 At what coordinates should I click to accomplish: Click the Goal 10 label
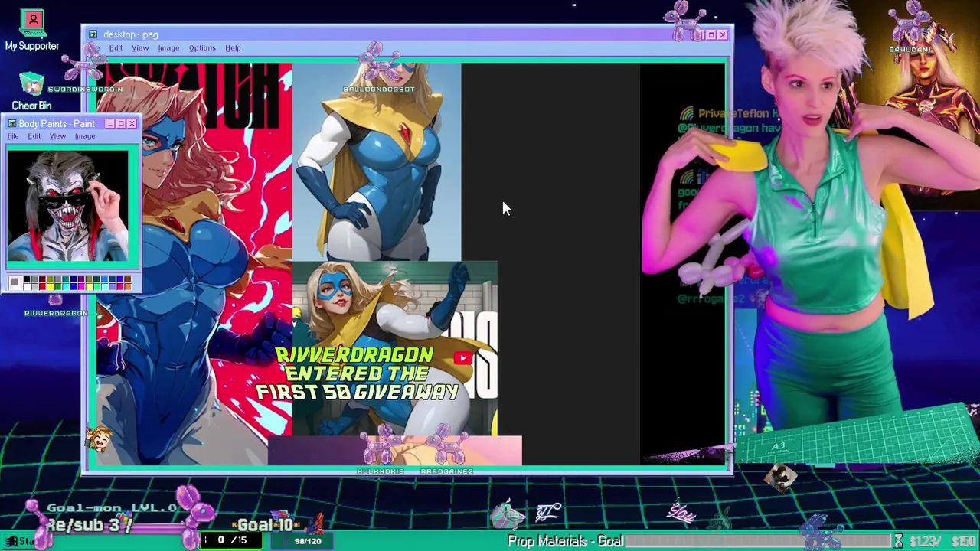pyautogui.click(x=265, y=524)
